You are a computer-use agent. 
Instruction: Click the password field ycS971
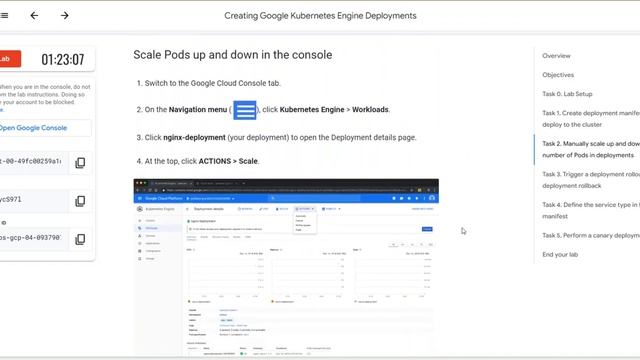(x=33, y=200)
